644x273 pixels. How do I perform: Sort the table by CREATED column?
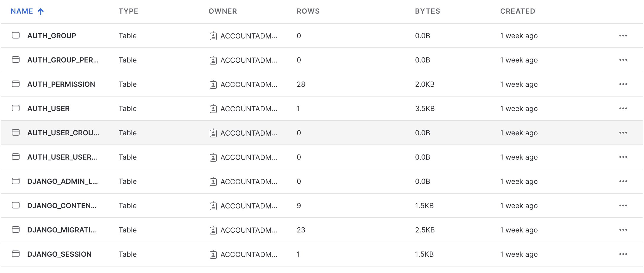point(518,11)
